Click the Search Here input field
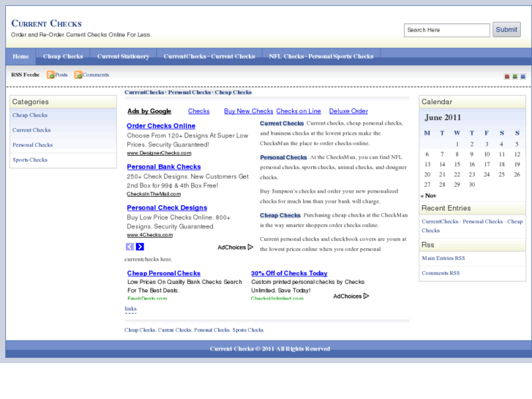 click(446, 30)
